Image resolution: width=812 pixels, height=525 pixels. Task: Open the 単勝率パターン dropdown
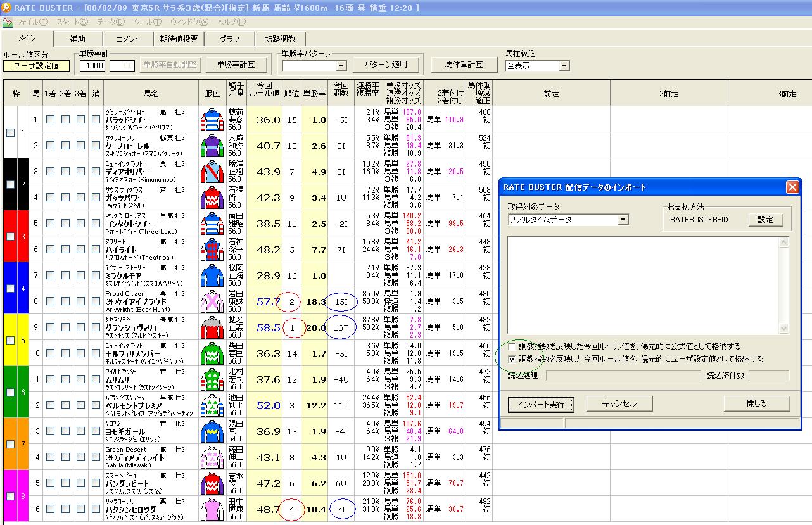341,65
